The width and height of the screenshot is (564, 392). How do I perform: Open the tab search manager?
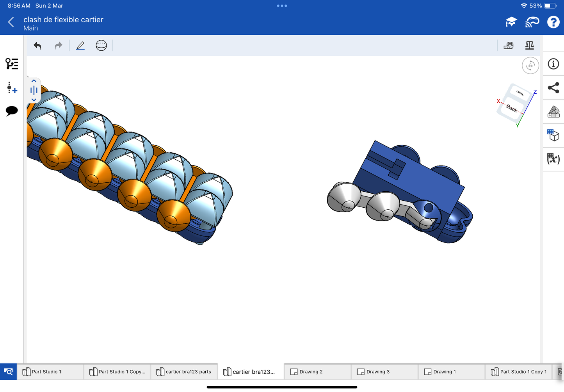tap(8, 372)
